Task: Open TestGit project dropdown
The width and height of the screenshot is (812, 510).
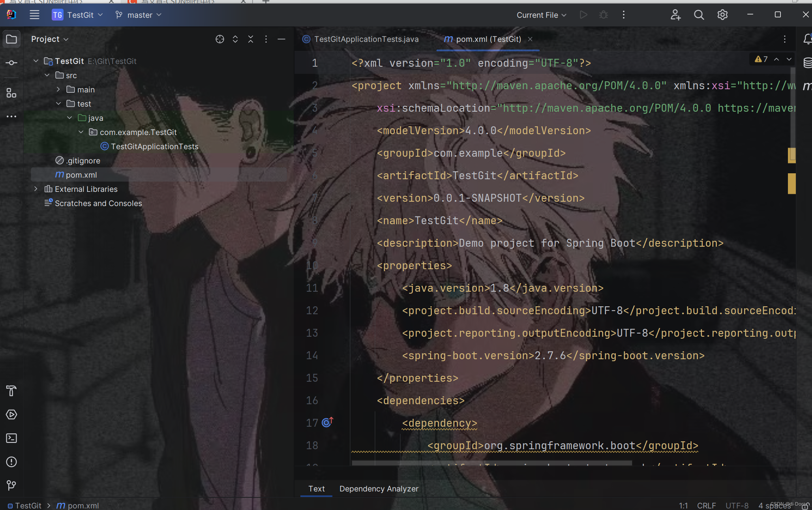Action: (78, 15)
